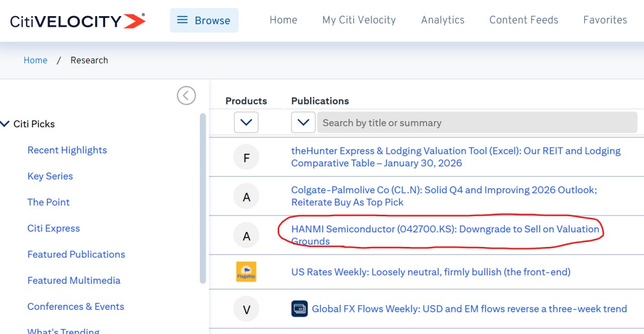Open the Browse menu button

[x=204, y=20]
